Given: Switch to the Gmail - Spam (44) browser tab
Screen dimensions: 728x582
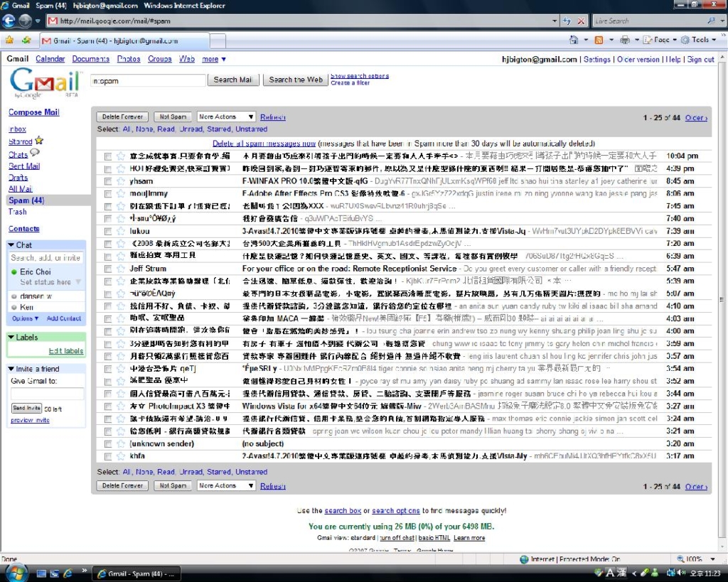Looking at the screenshot, I should coord(124,41).
